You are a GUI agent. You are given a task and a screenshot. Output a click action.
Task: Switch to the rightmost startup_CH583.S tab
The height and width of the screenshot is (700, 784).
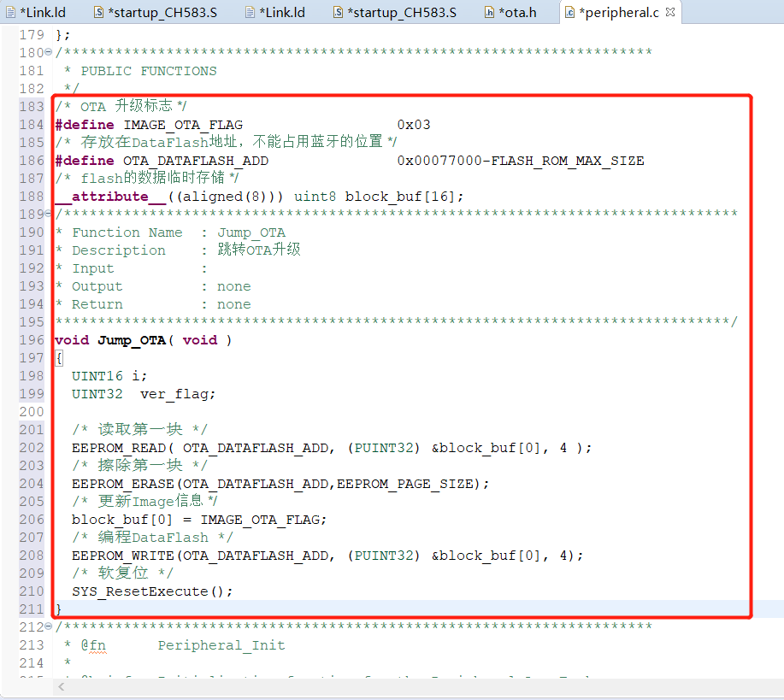401,13
